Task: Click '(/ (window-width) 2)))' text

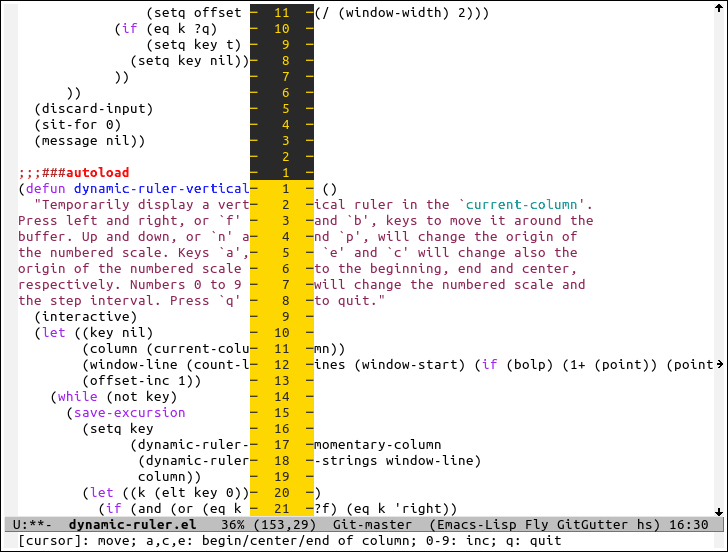Action: click(x=402, y=13)
